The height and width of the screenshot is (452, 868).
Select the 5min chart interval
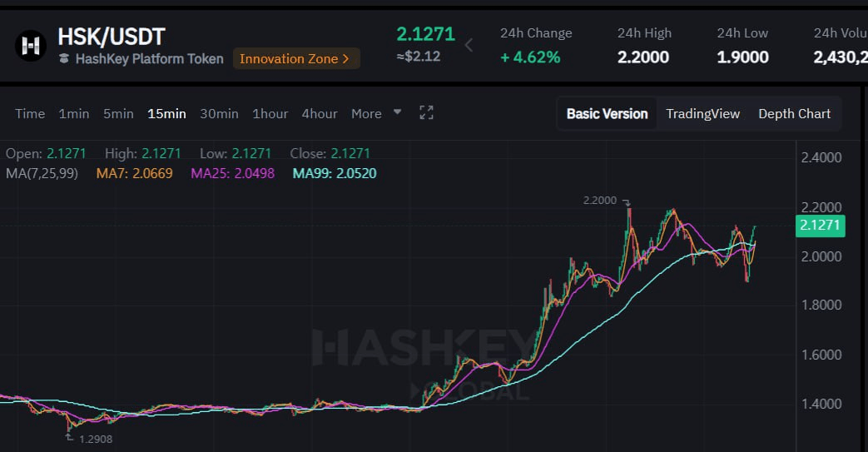pyautogui.click(x=118, y=113)
